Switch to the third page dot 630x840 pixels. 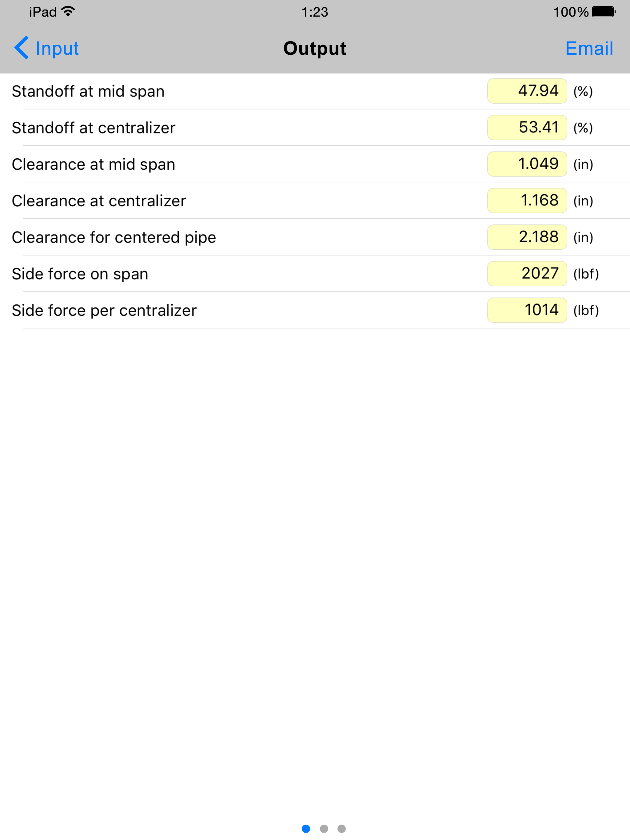(341, 829)
